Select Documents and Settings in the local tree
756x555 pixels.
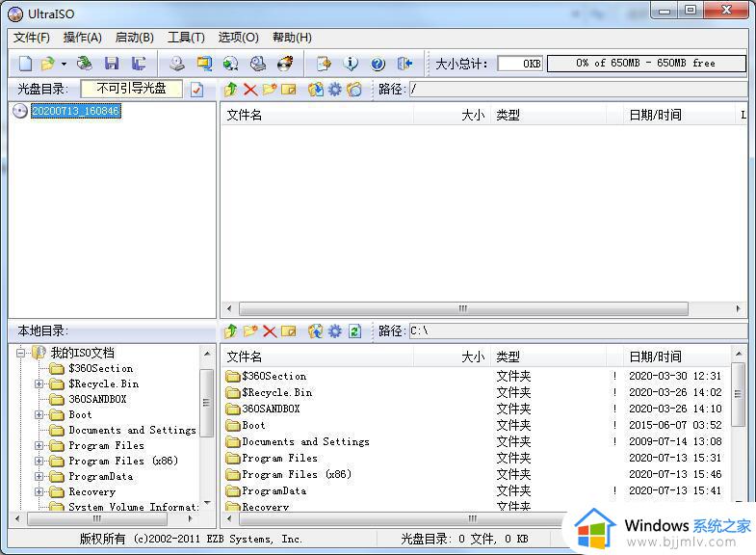[132, 430]
